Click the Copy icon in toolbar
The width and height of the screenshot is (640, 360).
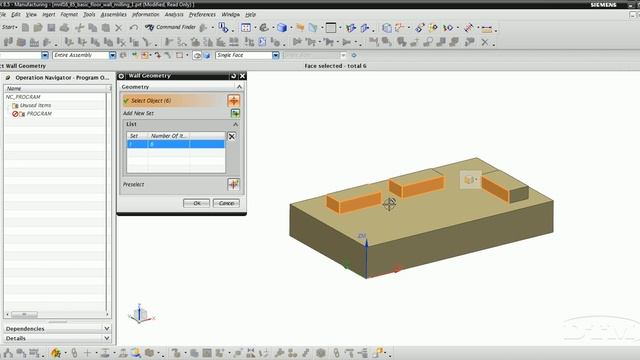[x=93, y=27]
